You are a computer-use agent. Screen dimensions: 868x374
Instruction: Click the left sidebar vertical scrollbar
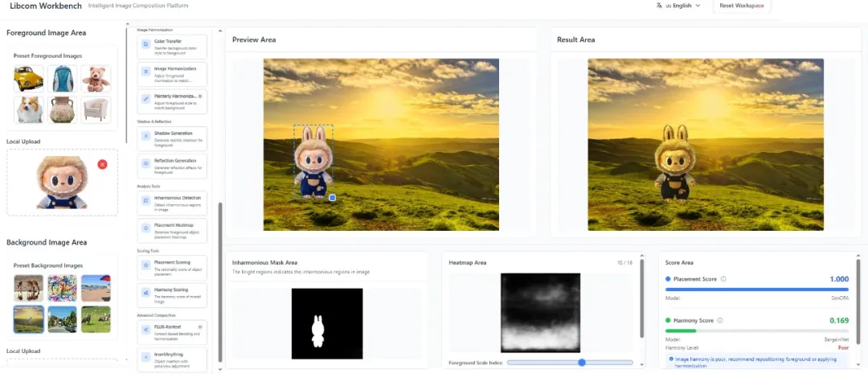[126, 86]
